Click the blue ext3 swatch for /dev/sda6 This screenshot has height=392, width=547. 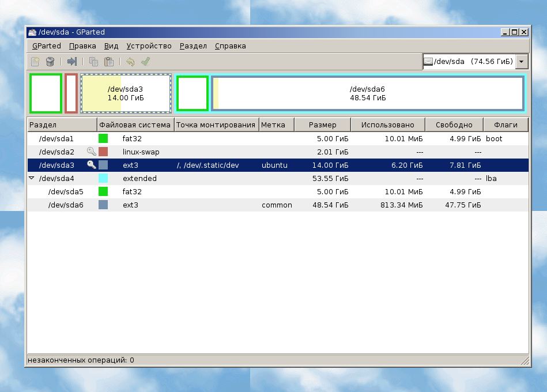point(103,205)
